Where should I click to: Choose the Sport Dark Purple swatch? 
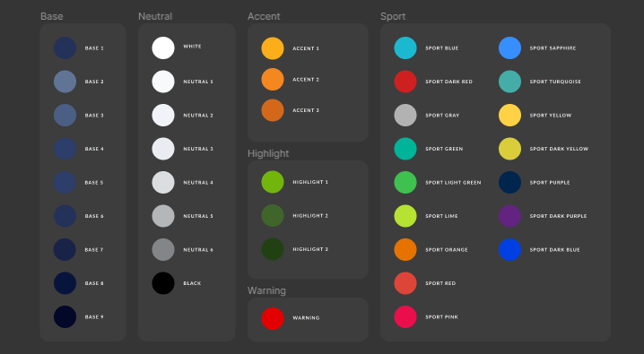click(509, 216)
